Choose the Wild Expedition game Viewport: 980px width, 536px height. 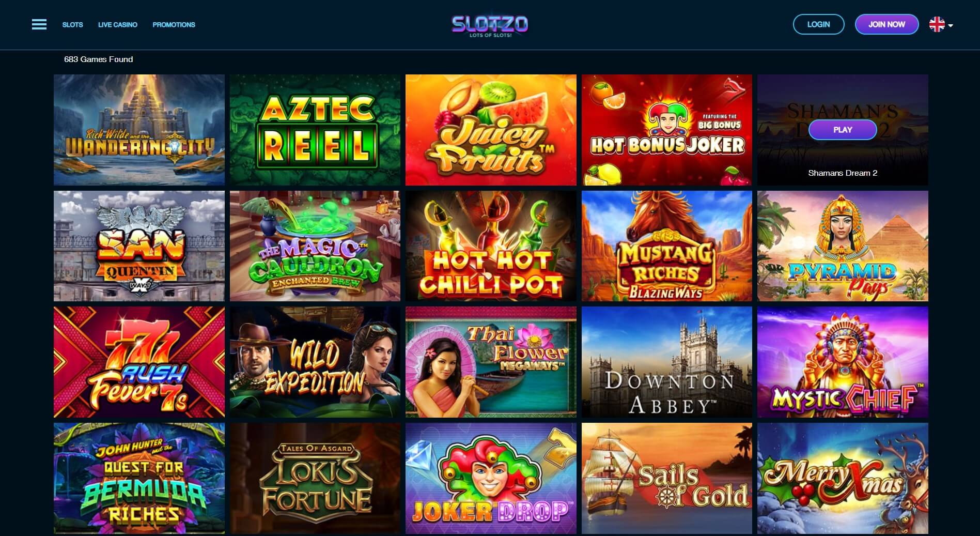tap(315, 362)
